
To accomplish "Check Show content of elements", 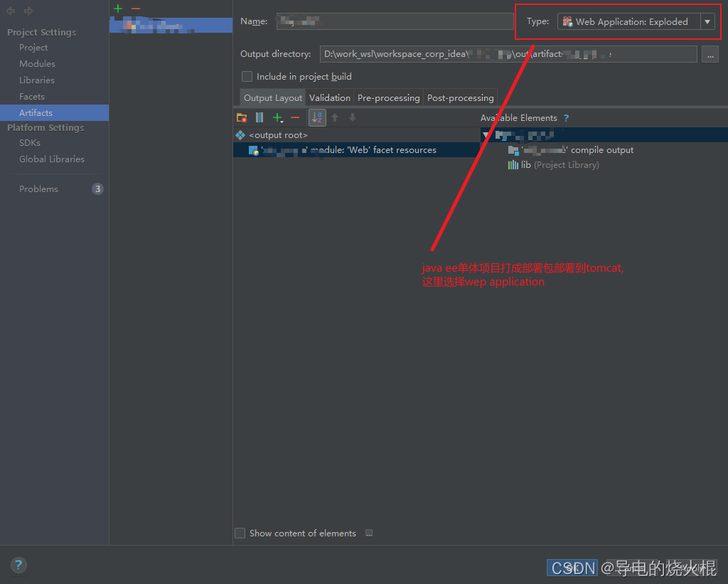I will [240, 533].
